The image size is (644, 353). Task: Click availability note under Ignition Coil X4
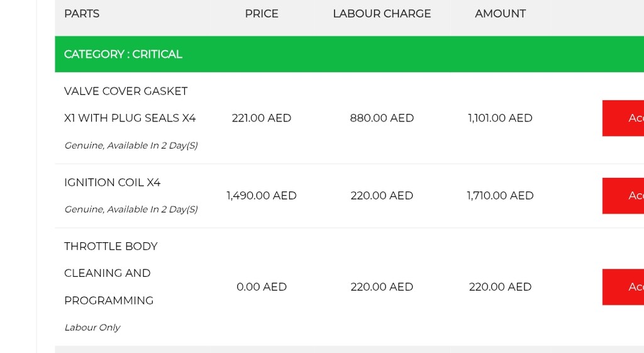click(131, 209)
